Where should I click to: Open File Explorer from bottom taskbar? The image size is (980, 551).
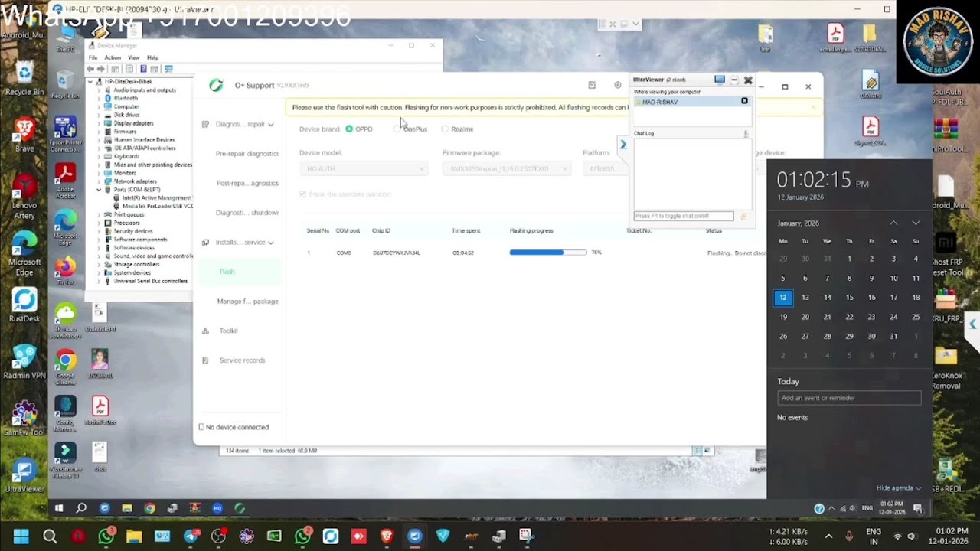point(134,536)
